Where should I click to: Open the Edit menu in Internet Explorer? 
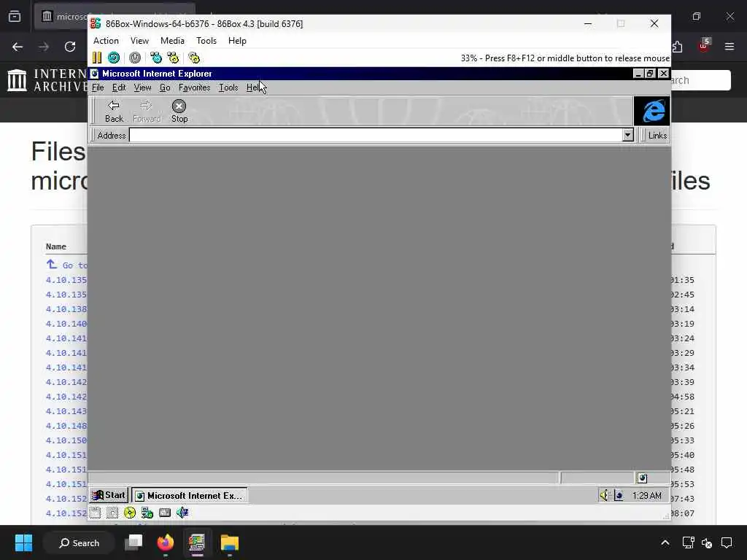tap(119, 87)
